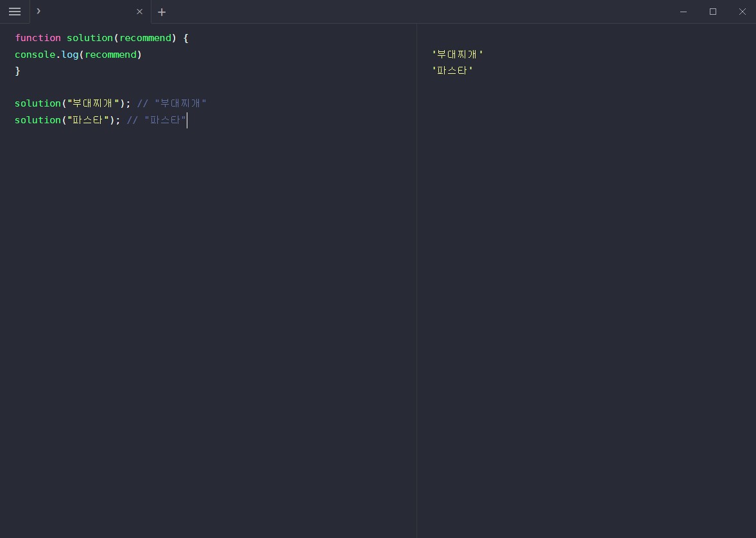Click the function keyword in the code
The image size is (756, 538).
(x=38, y=38)
